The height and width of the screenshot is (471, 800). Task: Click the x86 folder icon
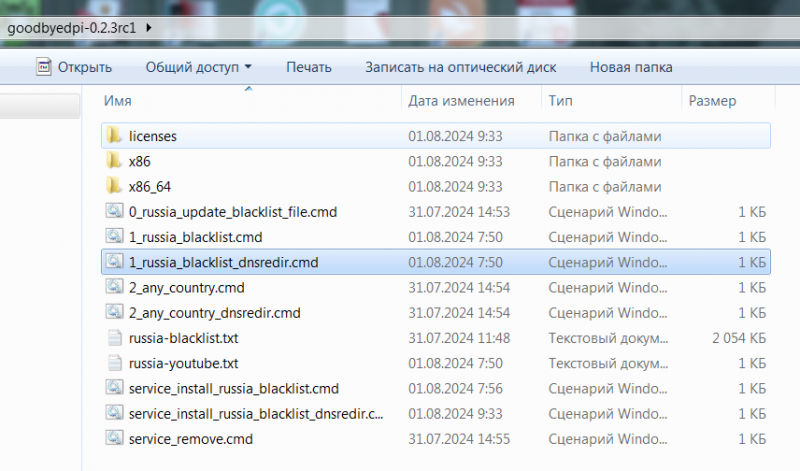114,161
